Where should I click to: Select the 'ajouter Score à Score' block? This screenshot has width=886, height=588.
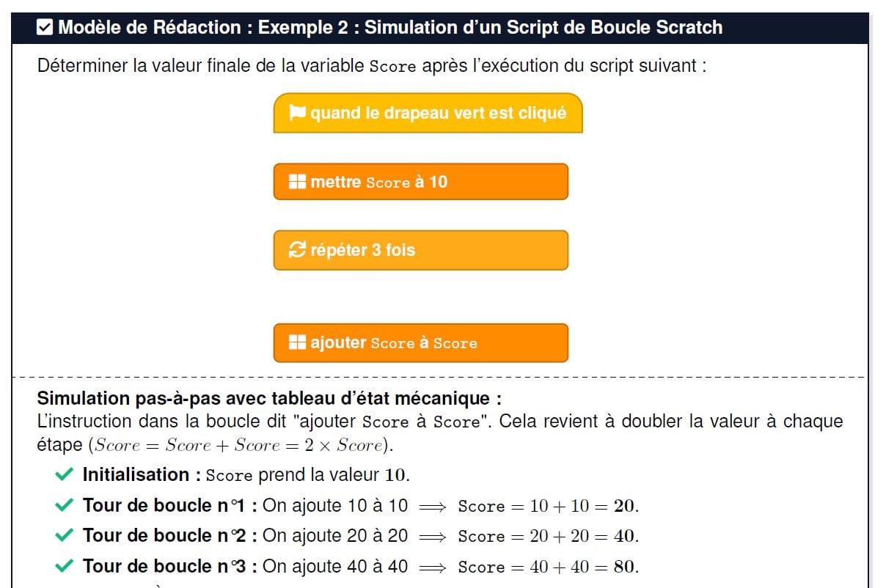point(421,342)
